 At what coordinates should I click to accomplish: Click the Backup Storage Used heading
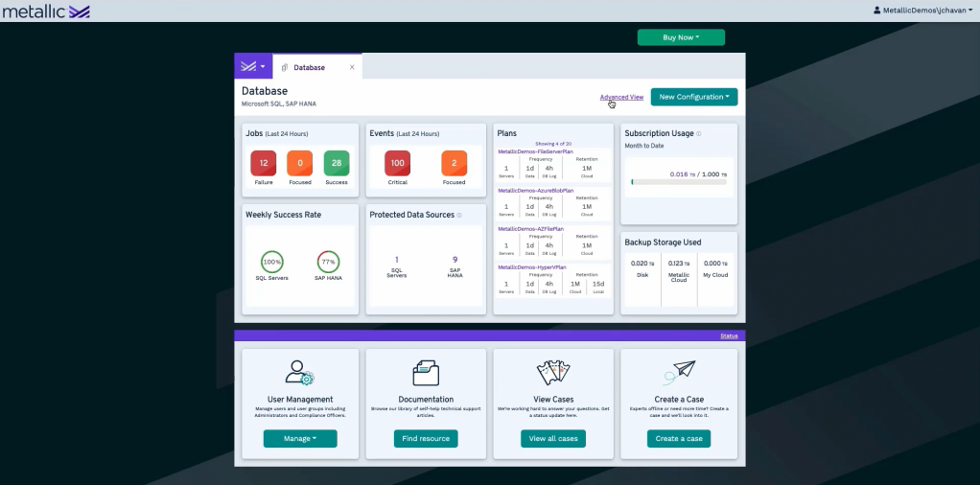point(664,242)
